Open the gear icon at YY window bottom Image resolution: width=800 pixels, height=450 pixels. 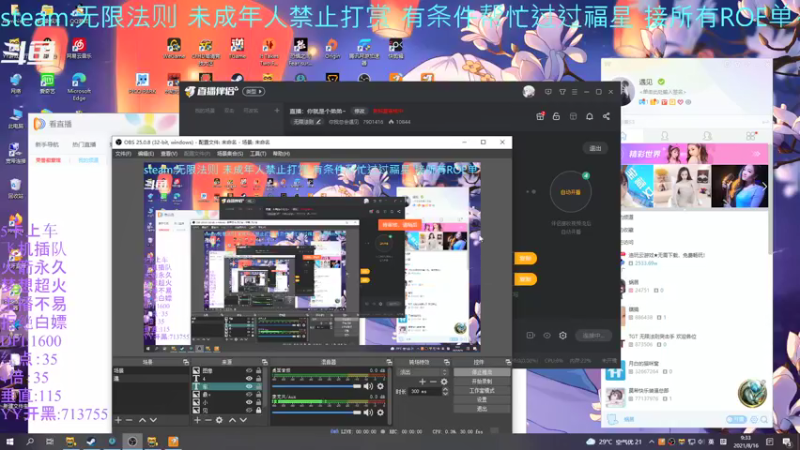tap(754, 419)
